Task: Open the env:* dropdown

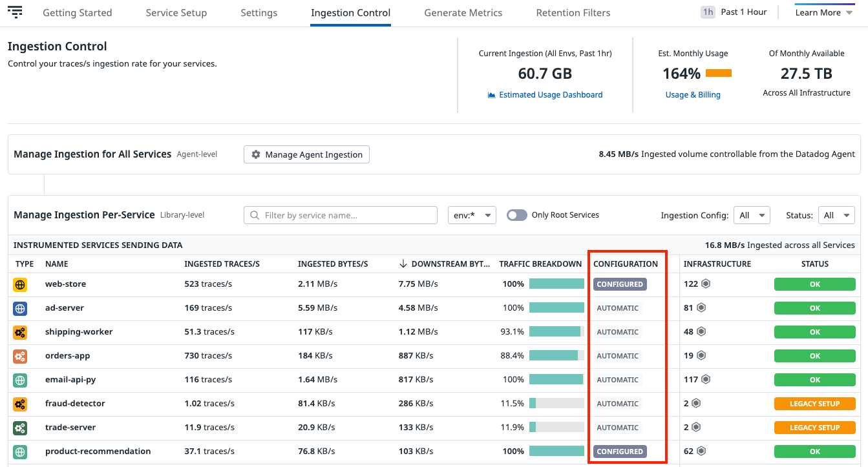Action: pos(472,215)
